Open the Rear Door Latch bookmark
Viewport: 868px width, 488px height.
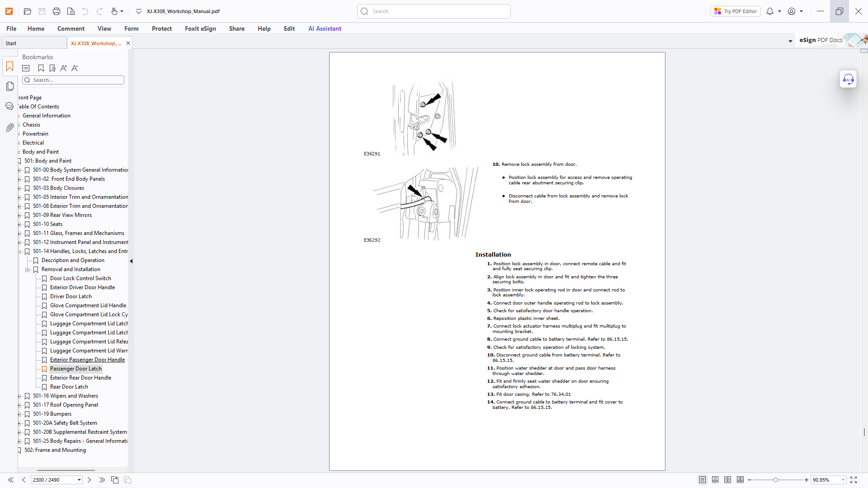(x=69, y=387)
